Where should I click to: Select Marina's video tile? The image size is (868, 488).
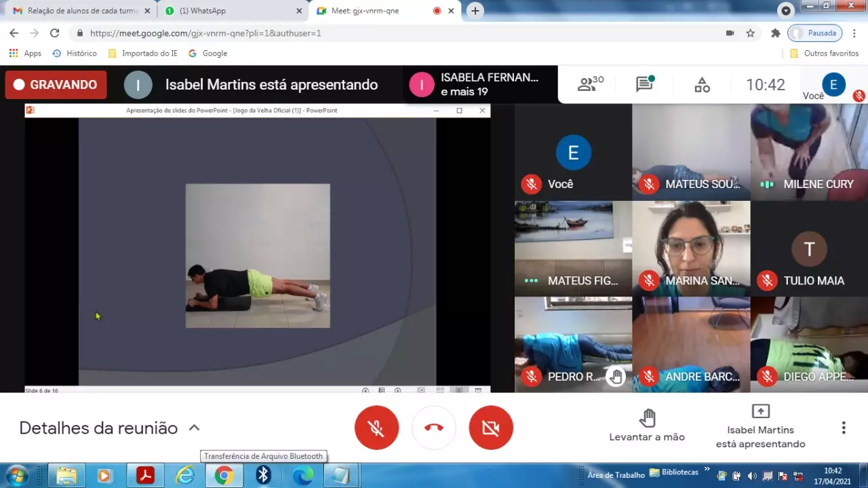pos(691,248)
